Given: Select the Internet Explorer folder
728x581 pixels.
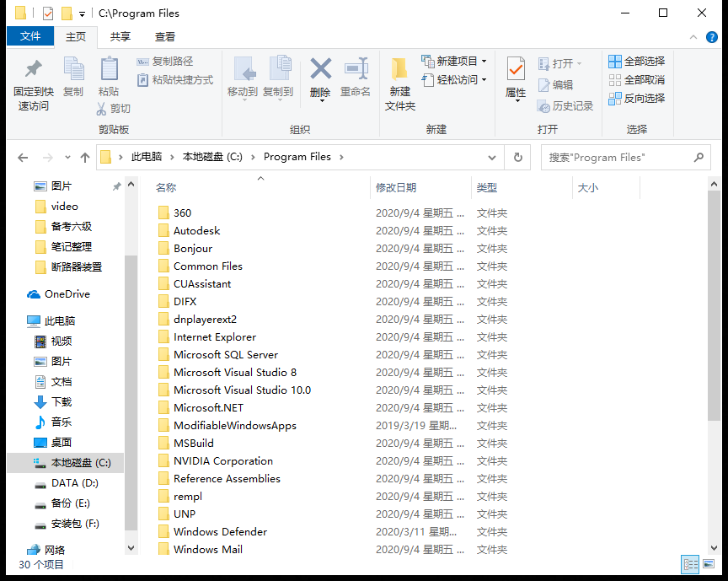Looking at the screenshot, I should click(215, 337).
